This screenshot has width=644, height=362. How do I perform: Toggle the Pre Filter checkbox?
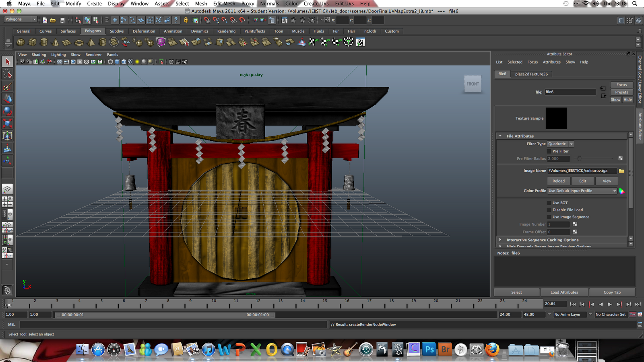point(549,151)
